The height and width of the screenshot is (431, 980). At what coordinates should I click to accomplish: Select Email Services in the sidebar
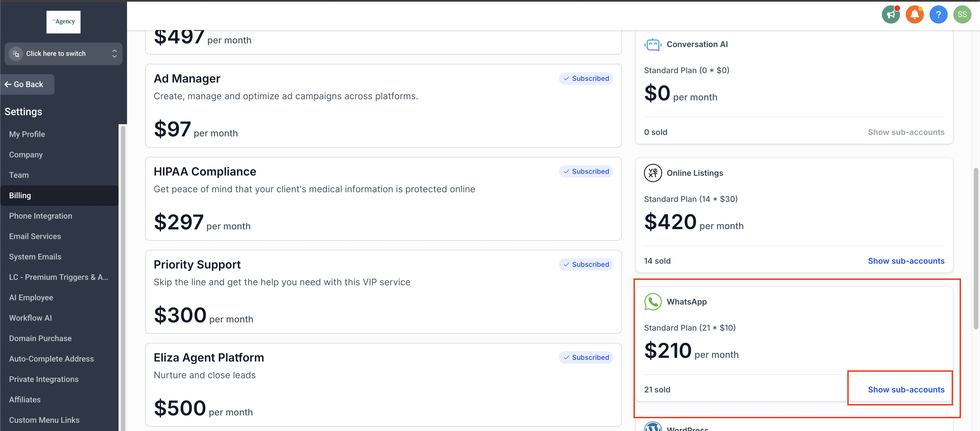tap(35, 236)
